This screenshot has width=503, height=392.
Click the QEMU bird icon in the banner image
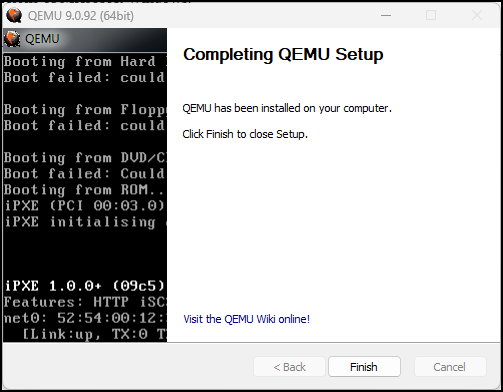[x=12, y=39]
